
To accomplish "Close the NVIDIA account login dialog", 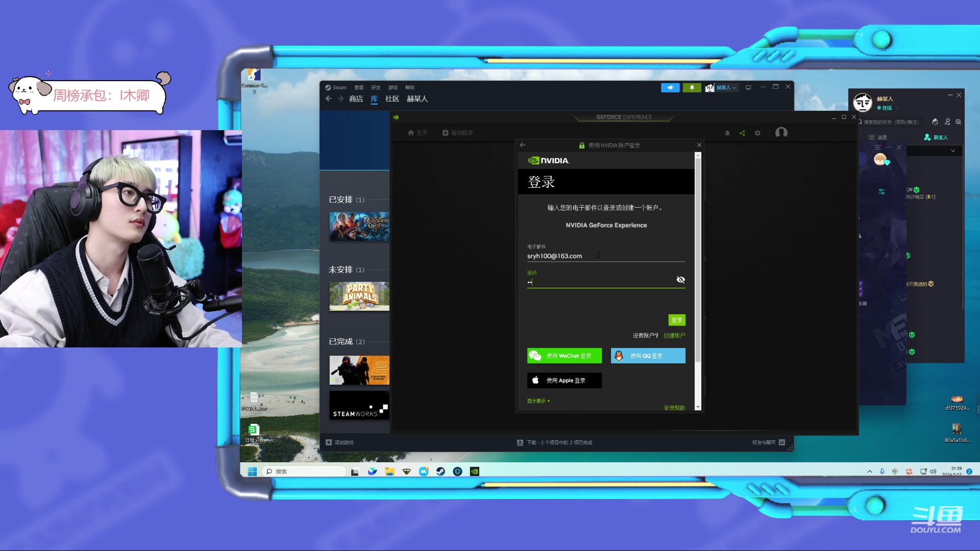I will [699, 145].
